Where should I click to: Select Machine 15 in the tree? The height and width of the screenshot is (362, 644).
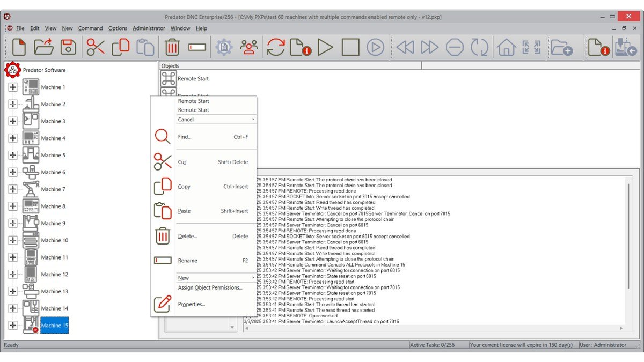click(55, 326)
